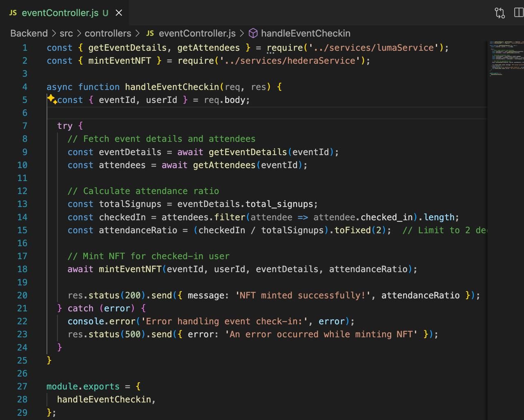This screenshot has width=524, height=420.
Task: Click module.exports on line 27
Action: tap(83, 386)
